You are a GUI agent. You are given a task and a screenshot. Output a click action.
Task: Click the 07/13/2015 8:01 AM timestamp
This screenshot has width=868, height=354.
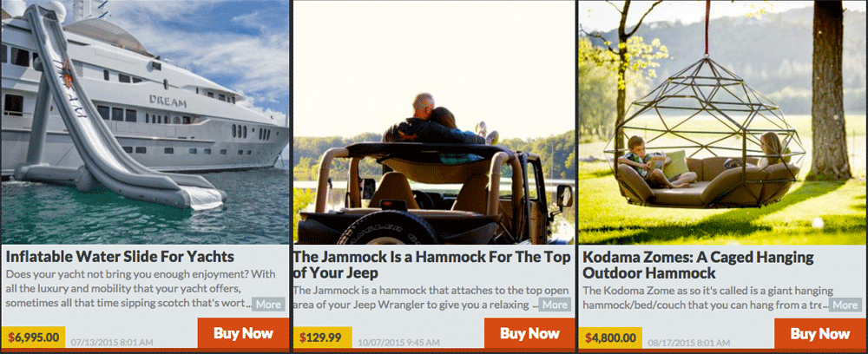click(x=112, y=343)
